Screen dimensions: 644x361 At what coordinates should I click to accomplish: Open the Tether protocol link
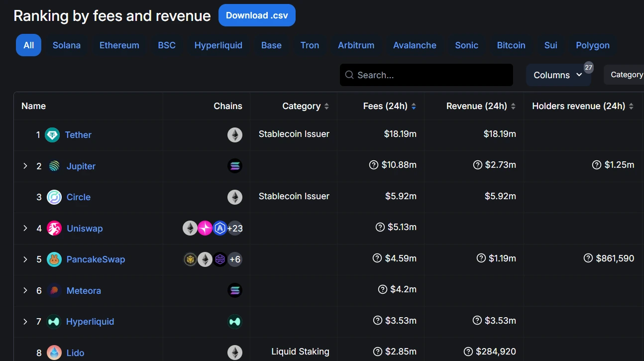(78, 135)
